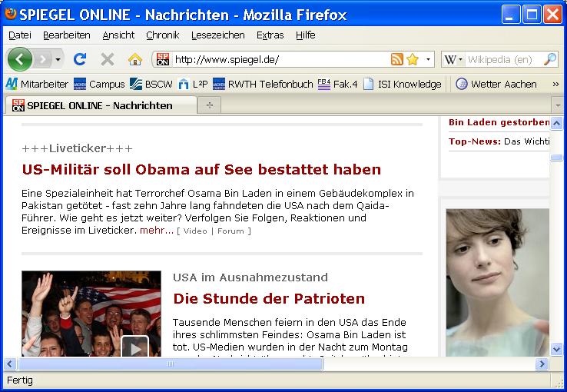567x392 pixels.
Task: Open the Ansicht menu
Action: 118,35
